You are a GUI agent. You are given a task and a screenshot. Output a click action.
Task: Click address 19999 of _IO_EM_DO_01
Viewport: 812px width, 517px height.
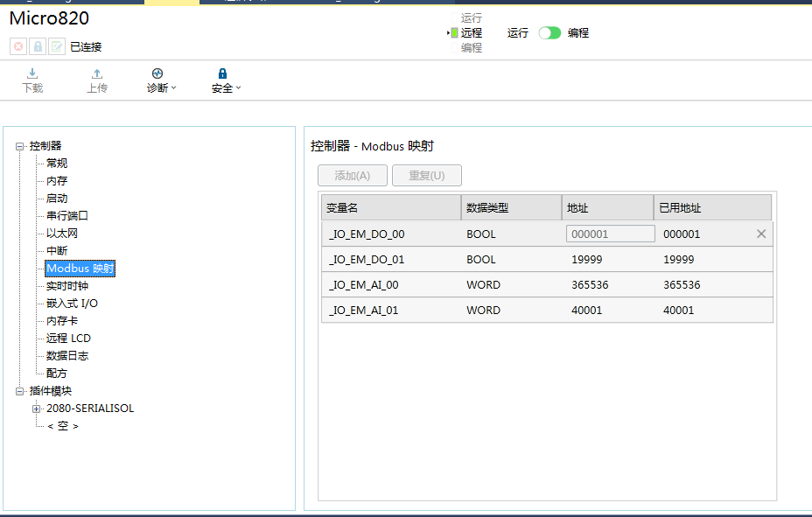(x=587, y=260)
